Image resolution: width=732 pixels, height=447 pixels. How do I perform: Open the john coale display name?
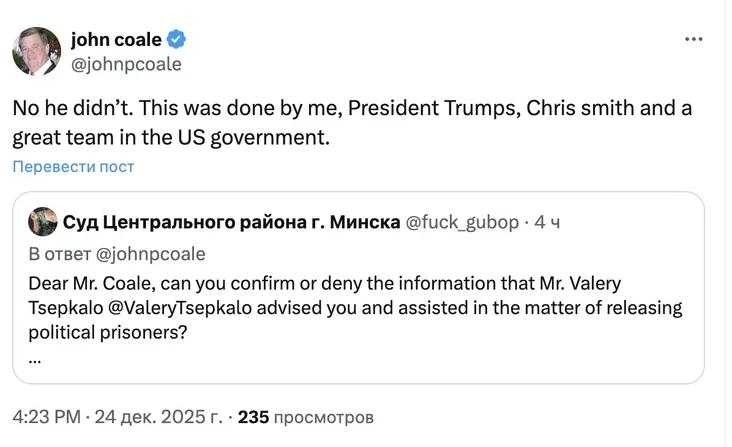click(116, 39)
